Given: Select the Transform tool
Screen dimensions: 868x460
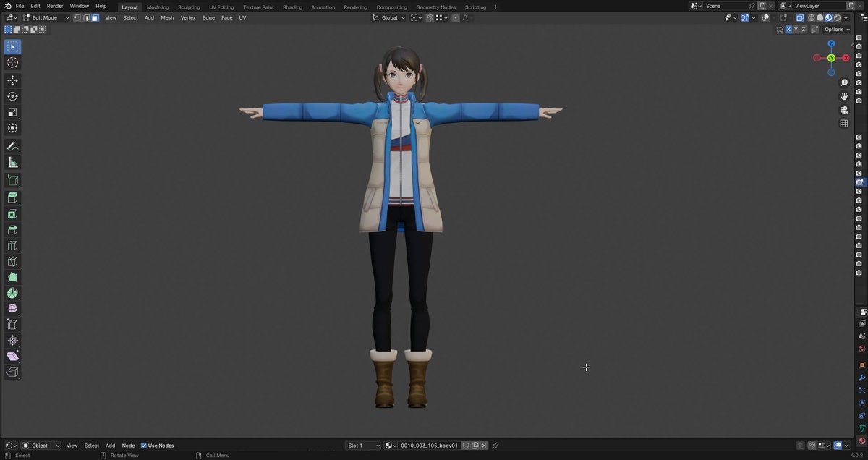Looking at the screenshot, I should (x=12, y=128).
